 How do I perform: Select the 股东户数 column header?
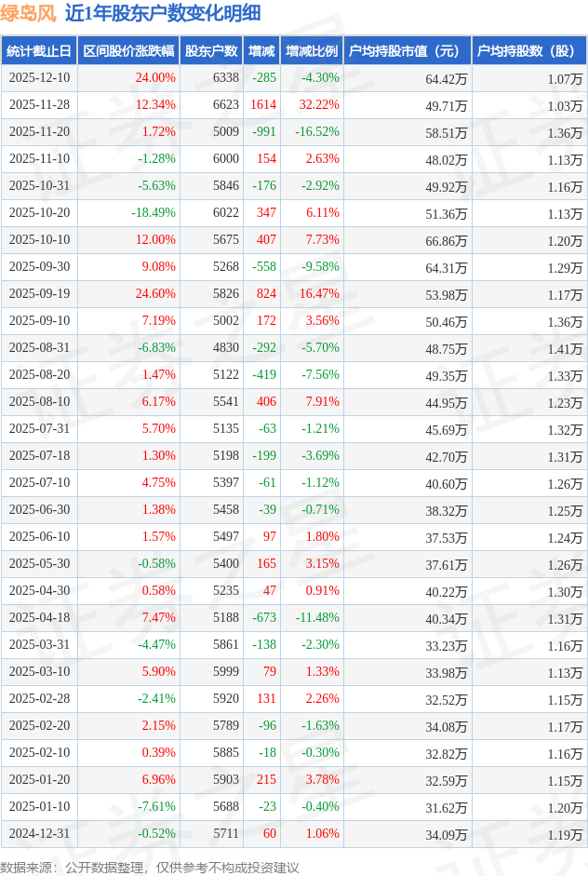click(x=211, y=51)
